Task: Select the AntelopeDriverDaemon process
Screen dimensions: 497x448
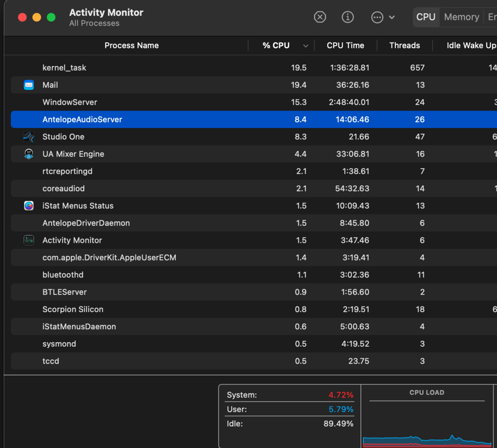Action: pyautogui.click(x=86, y=223)
